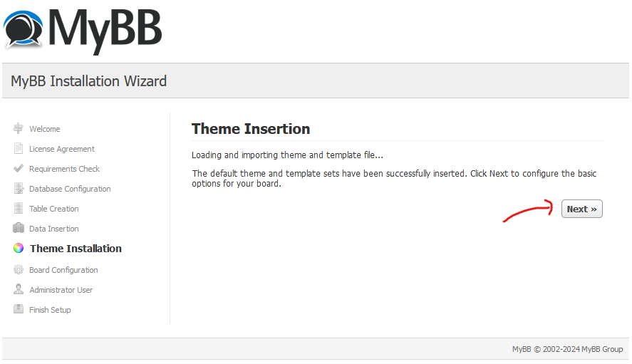Select the Welcome step label
632x364 pixels.
pyautogui.click(x=45, y=129)
